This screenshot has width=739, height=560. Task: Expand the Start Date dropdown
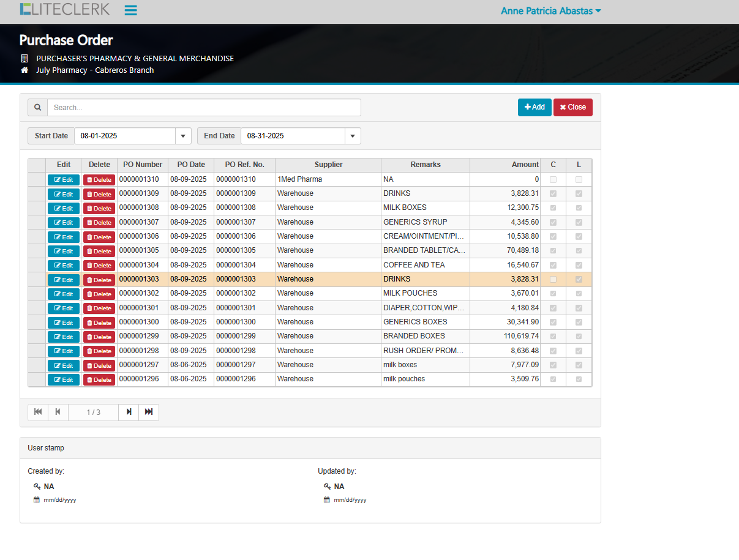point(183,136)
